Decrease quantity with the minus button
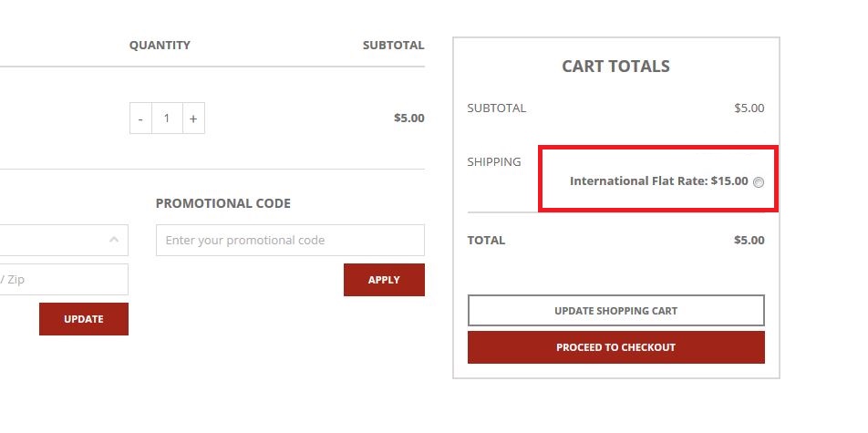868x433 pixels. 140,119
